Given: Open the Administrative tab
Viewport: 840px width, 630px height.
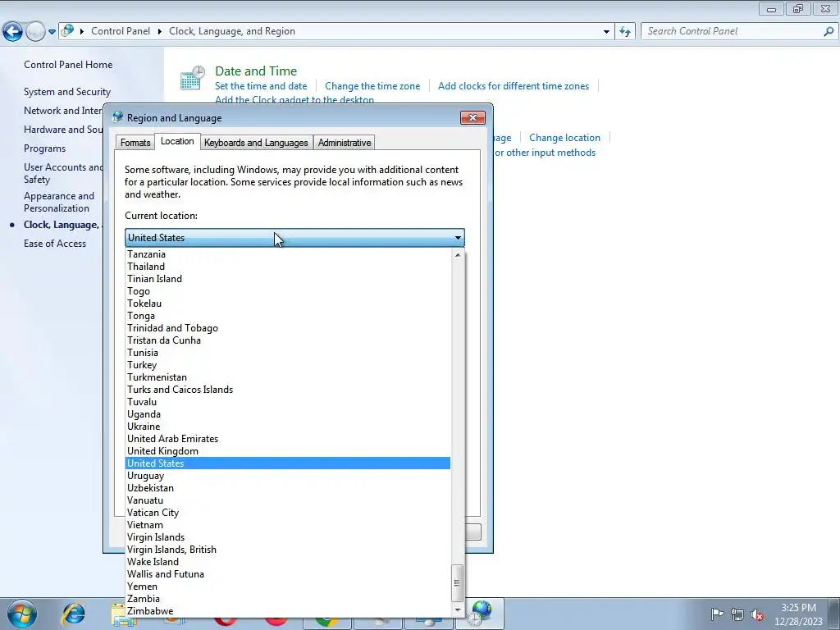Looking at the screenshot, I should tap(345, 143).
